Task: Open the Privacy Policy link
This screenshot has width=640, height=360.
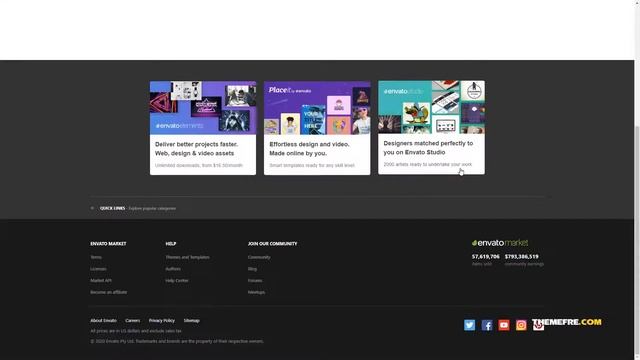Action: pos(162,321)
